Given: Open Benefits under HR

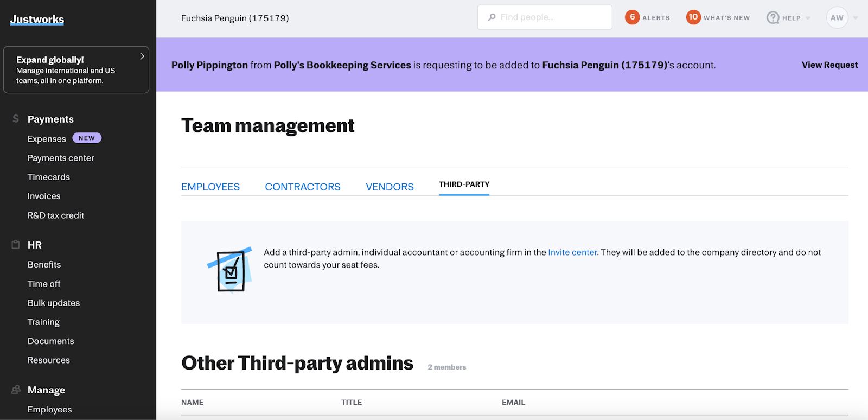Looking at the screenshot, I should coord(44,264).
